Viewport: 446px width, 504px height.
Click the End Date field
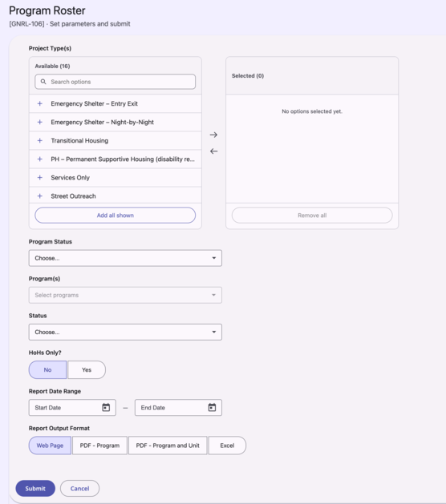point(178,408)
